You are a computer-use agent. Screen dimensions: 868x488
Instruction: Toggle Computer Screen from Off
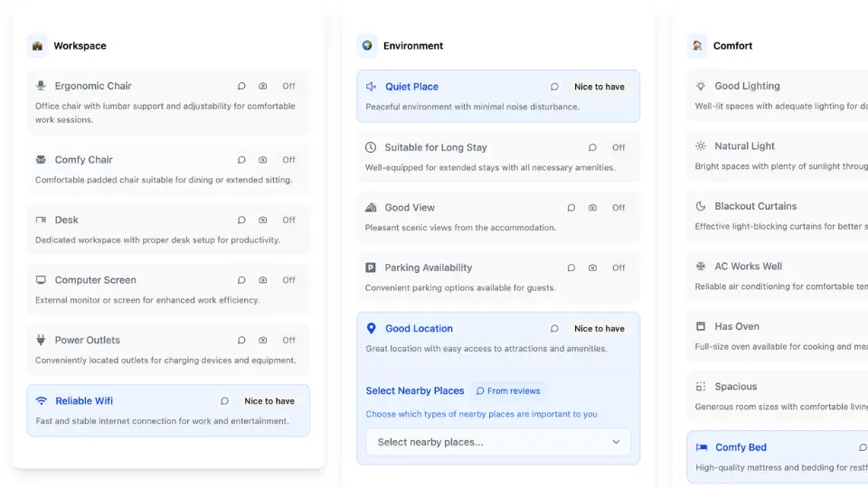tap(289, 280)
